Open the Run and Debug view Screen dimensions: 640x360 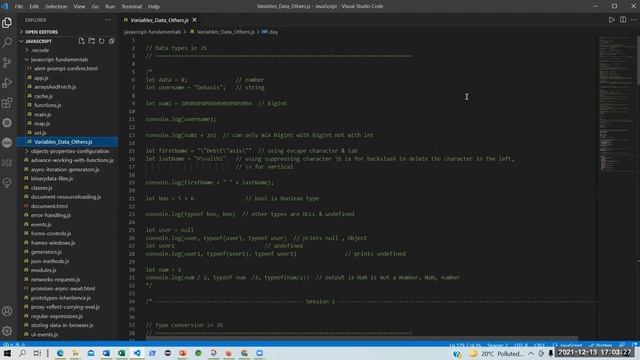point(7,82)
